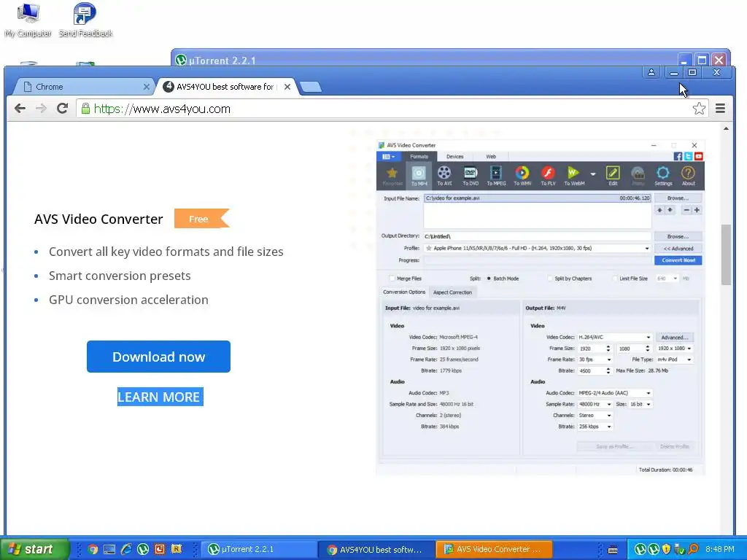Click the Download now button
This screenshot has width=747, height=560.
pyautogui.click(x=158, y=357)
